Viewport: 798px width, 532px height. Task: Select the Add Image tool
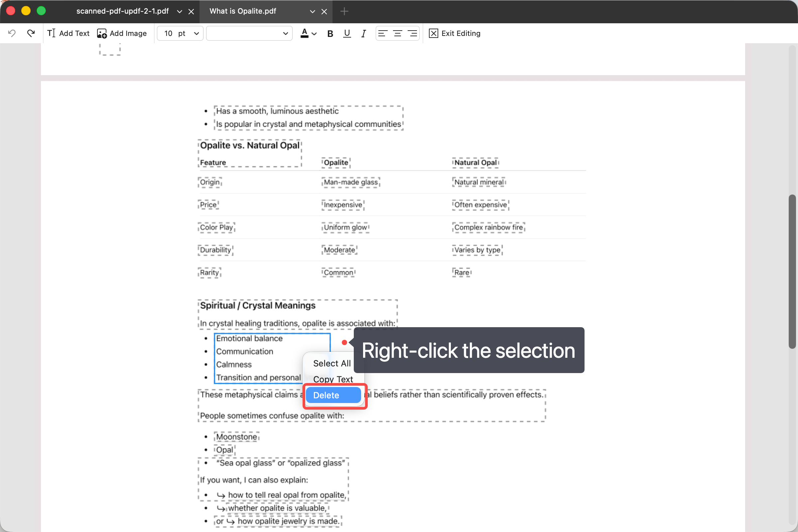tap(122, 33)
